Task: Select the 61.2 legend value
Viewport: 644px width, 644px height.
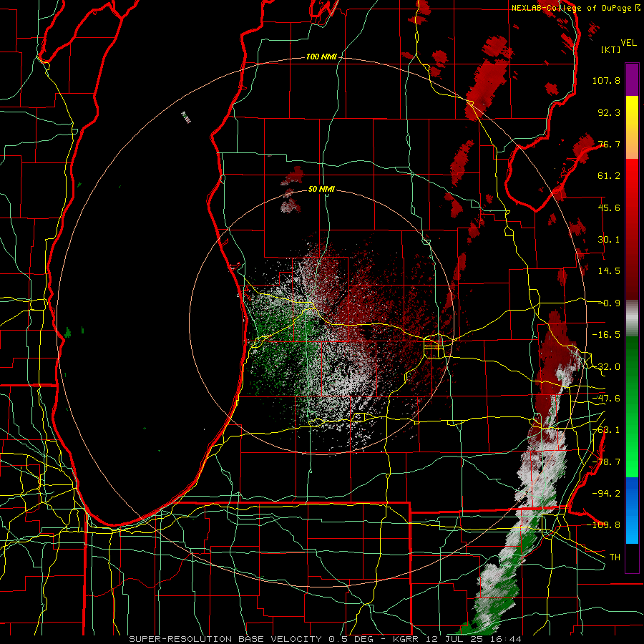Action: click(x=609, y=176)
